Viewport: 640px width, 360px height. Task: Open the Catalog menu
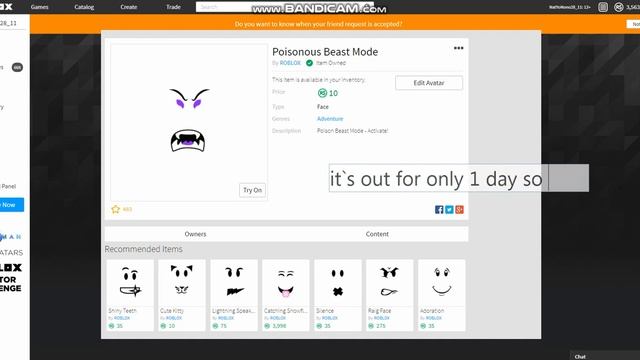(x=84, y=7)
